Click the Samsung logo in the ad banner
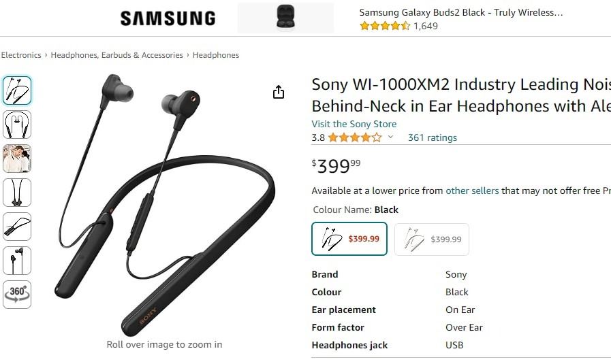 coord(168,18)
